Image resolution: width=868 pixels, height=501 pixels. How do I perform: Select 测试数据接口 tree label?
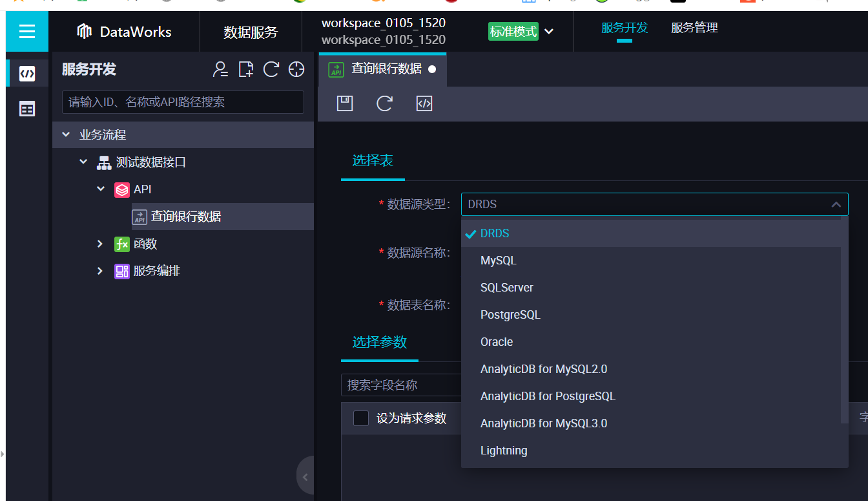151,162
